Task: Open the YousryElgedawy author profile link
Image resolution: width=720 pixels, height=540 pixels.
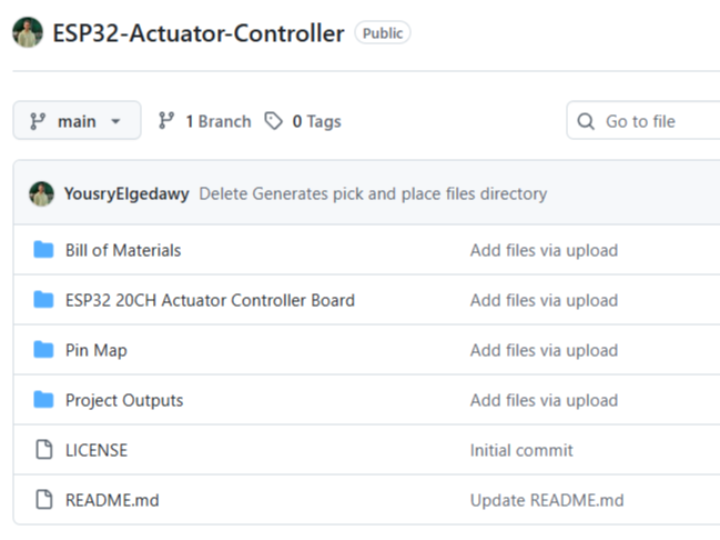Action: point(126,194)
